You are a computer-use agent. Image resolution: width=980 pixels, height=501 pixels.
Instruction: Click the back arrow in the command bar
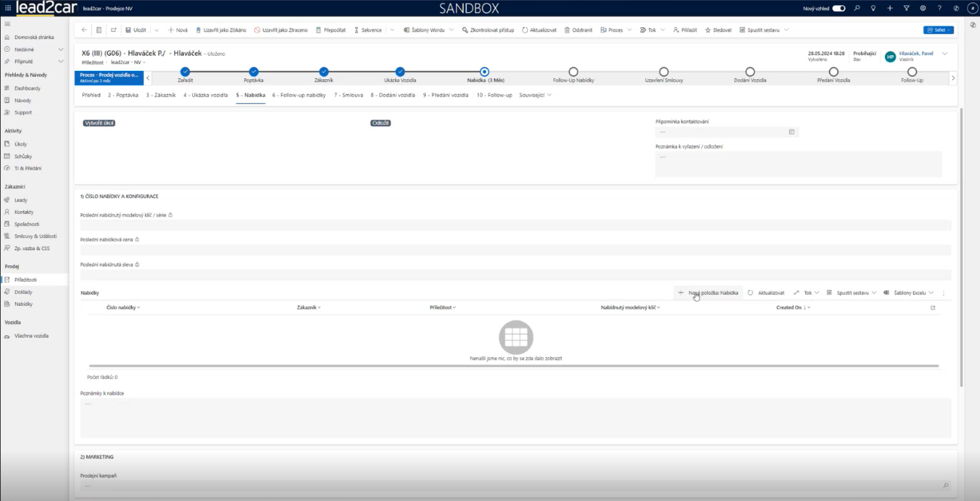[84, 30]
